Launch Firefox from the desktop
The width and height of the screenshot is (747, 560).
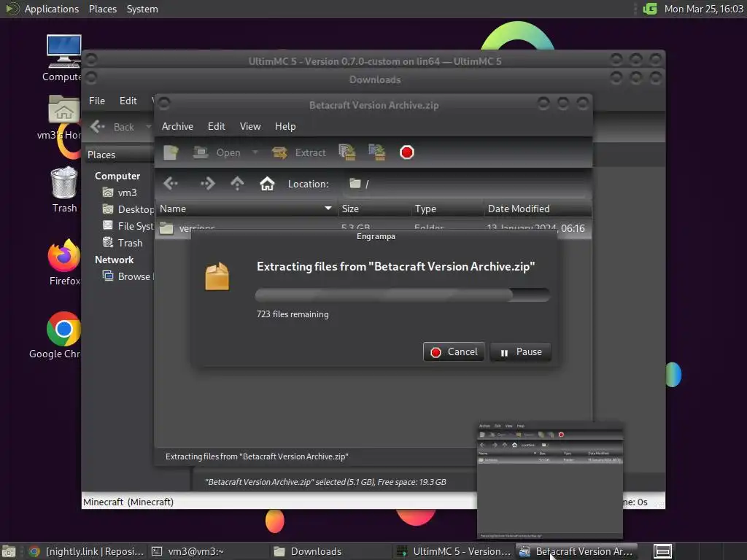[64, 262]
